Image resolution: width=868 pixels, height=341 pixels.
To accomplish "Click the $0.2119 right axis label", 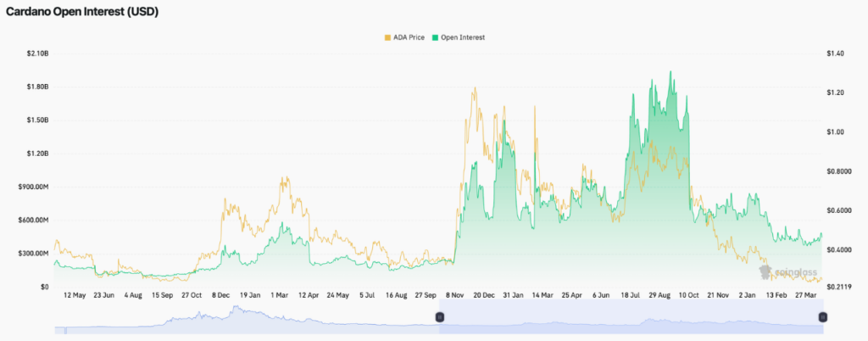I will (x=839, y=287).
